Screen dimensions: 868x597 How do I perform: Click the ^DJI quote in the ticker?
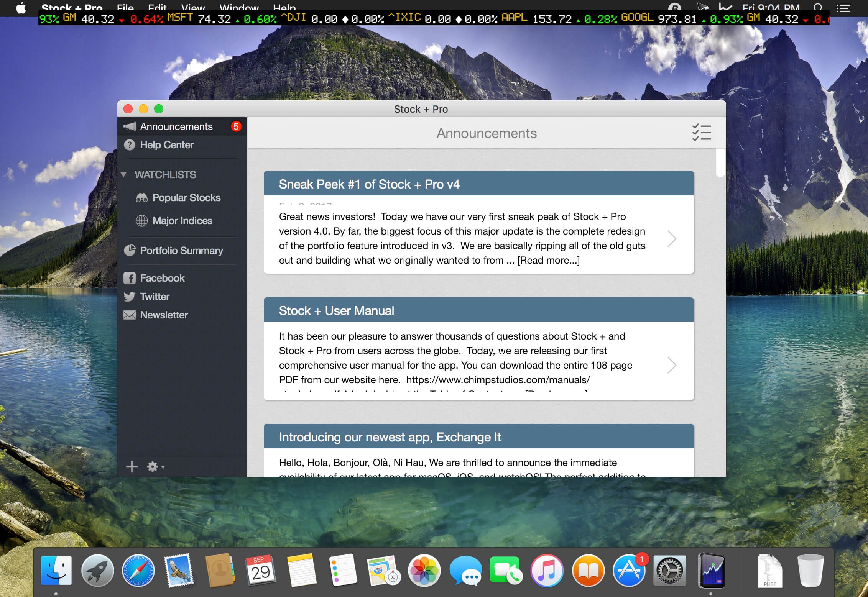coord(332,18)
